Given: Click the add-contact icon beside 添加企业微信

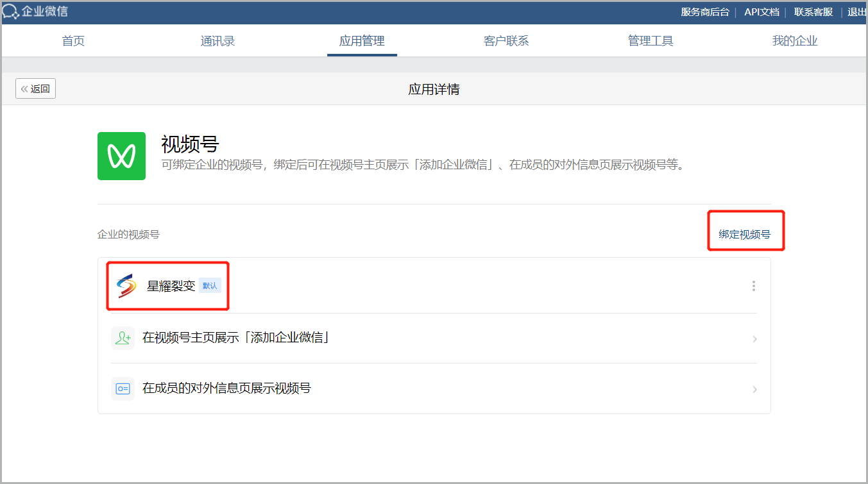Looking at the screenshot, I should click(x=123, y=338).
